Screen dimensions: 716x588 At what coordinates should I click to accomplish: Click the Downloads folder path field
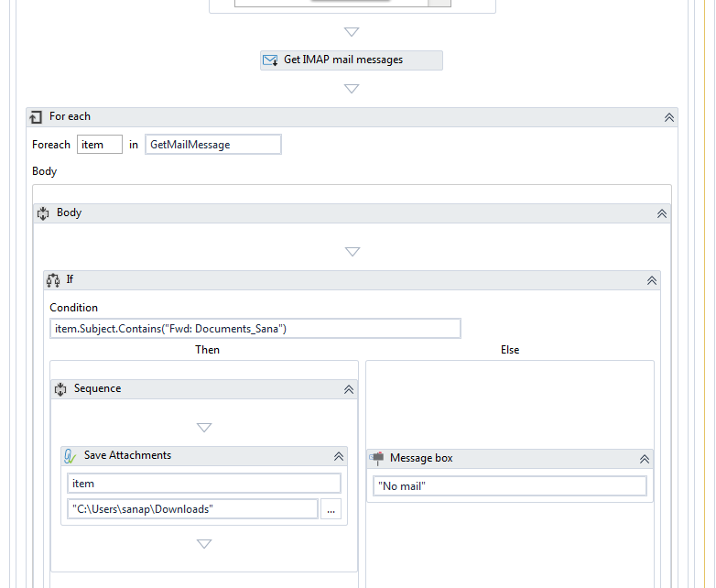coord(192,509)
